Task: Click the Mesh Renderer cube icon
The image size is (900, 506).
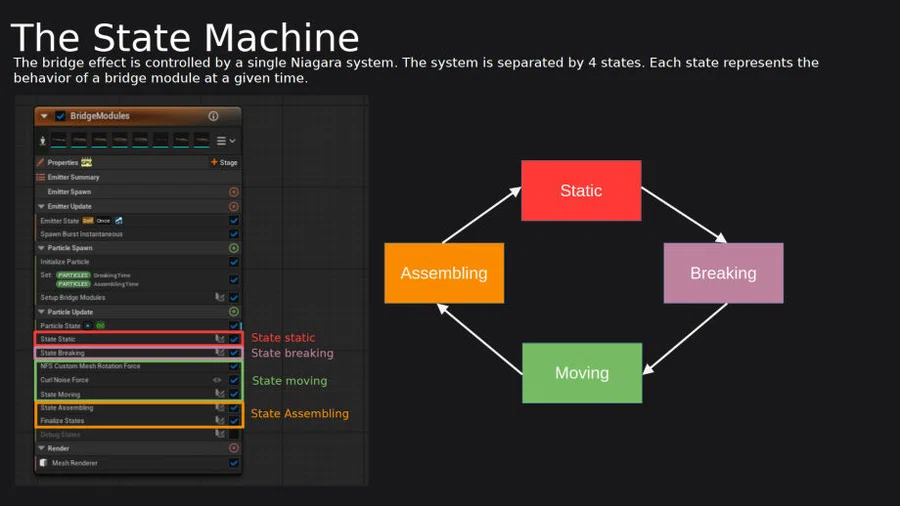Action: coord(43,462)
